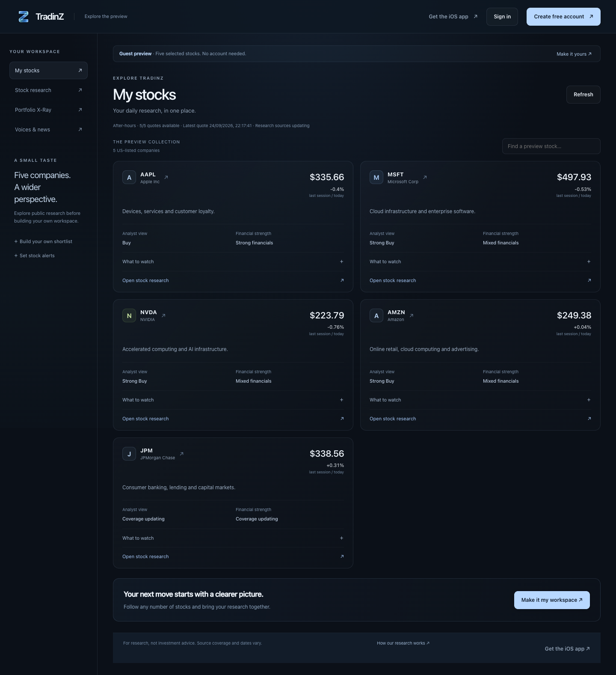
Task: Expand What to watch on MSFT card
Action: click(x=480, y=262)
